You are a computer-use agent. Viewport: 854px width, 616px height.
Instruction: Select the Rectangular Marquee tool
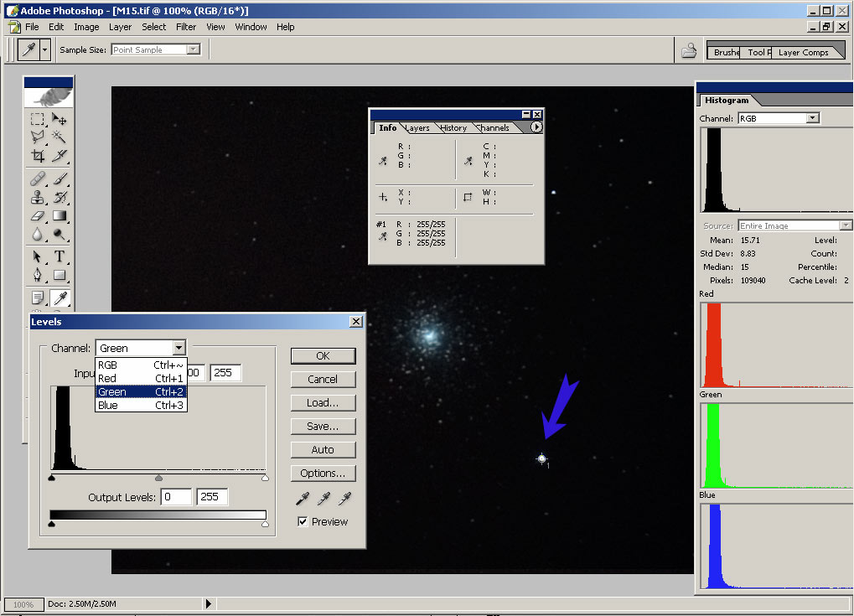click(x=38, y=119)
